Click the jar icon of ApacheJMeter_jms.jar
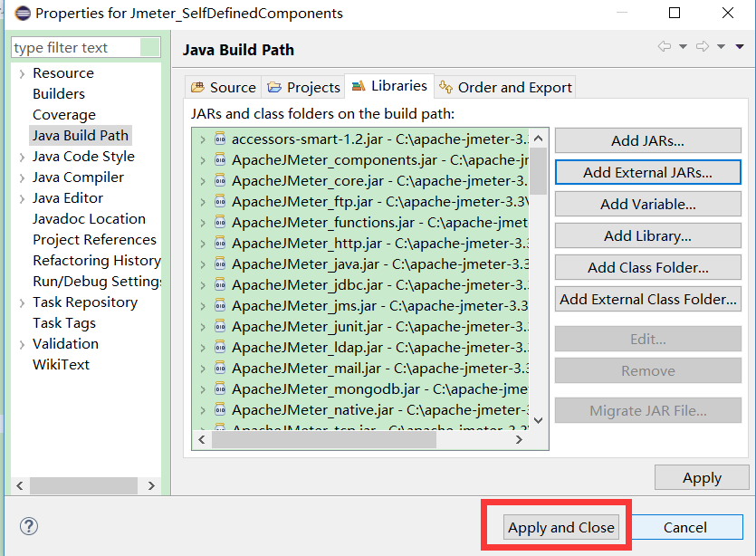The width and height of the screenshot is (756, 556). [220, 305]
